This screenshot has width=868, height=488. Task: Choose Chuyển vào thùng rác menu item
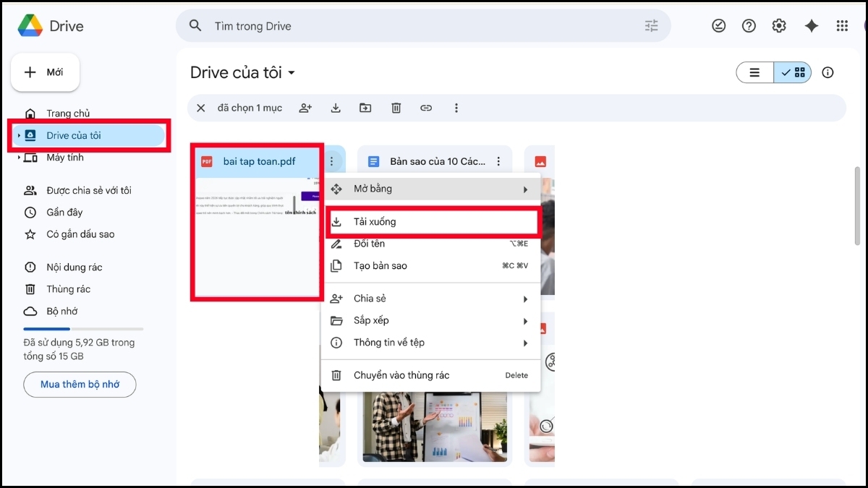point(431,375)
